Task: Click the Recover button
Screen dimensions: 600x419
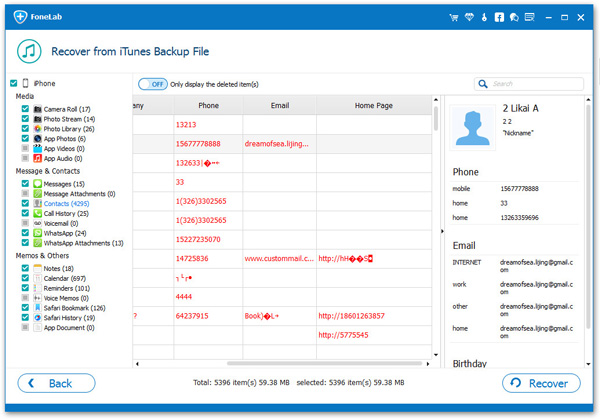Action: click(x=541, y=383)
